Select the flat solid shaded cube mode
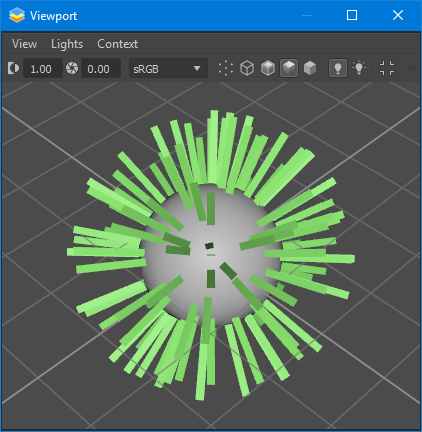 pos(310,68)
